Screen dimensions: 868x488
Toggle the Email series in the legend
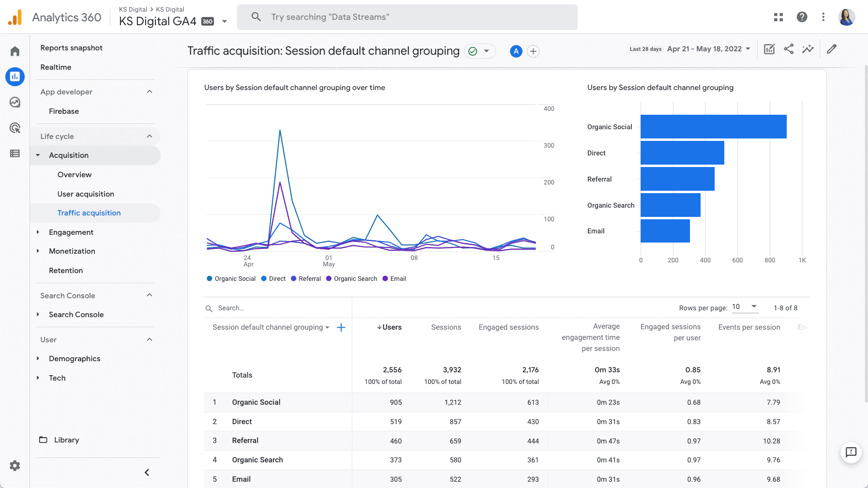point(394,278)
